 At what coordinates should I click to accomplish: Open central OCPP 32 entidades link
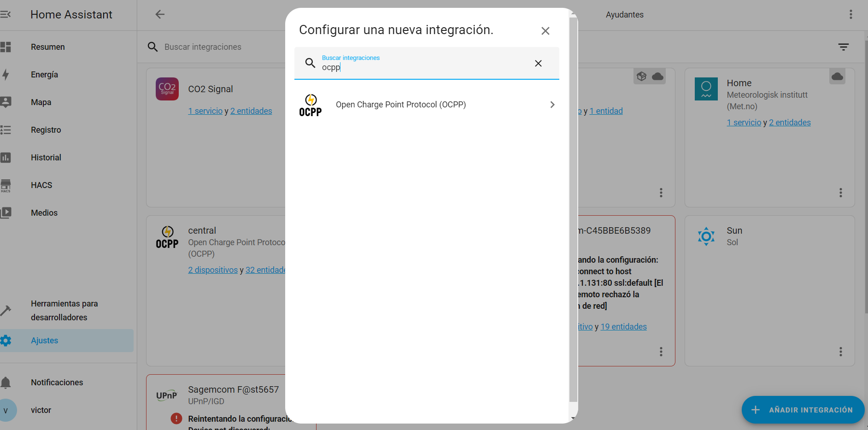click(266, 270)
